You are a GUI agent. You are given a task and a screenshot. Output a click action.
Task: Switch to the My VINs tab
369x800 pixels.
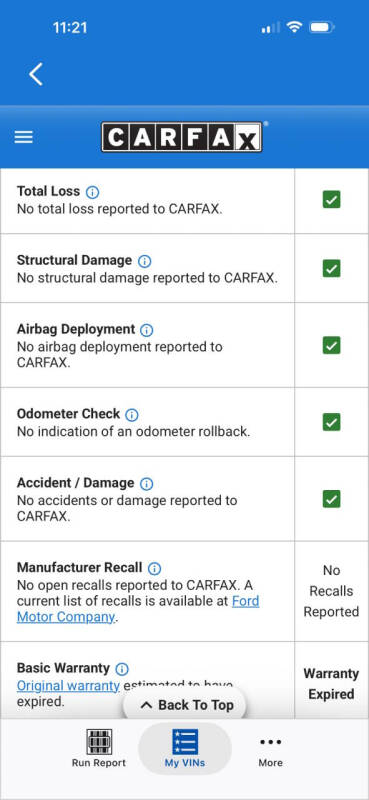[x=185, y=748]
